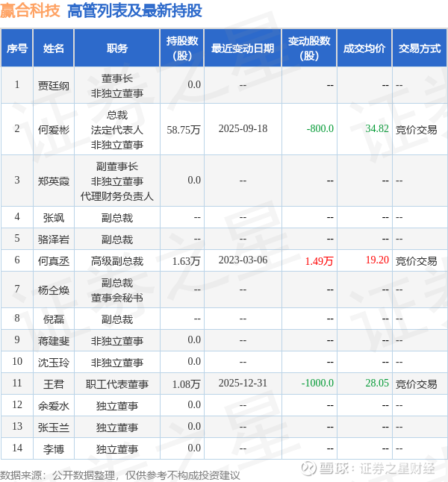Click the average price 28.05
448x482 pixels.
pos(377,383)
